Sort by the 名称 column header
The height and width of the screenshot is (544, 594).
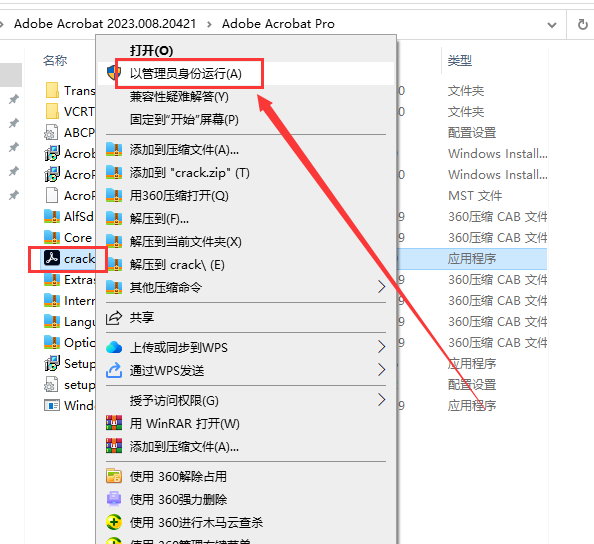pos(55,61)
